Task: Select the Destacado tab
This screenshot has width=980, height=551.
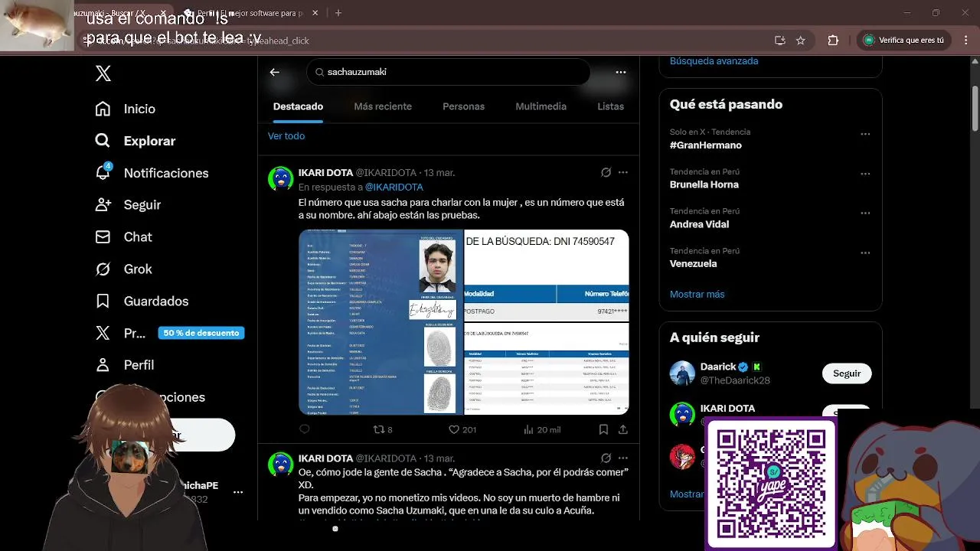Action: [x=298, y=106]
